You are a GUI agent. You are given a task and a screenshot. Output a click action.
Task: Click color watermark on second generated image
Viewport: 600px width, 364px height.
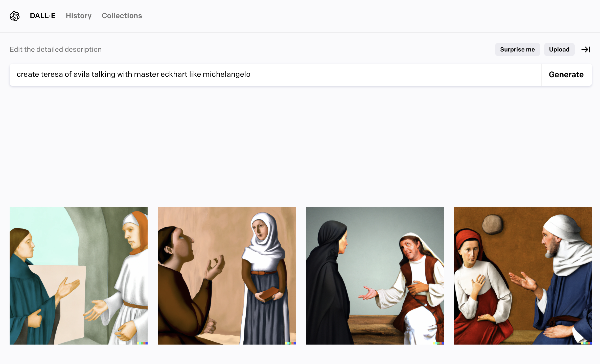coord(290,343)
